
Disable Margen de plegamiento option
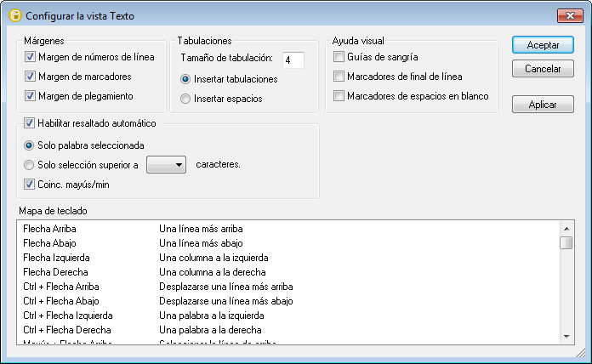pos(30,96)
